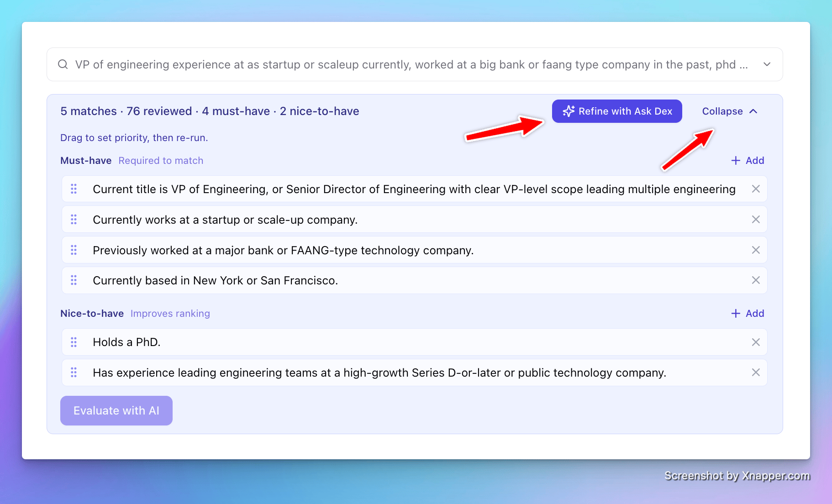Viewport: 832px width, 504px height.
Task: Expand the search query dropdown chevron
Action: (x=767, y=64)
